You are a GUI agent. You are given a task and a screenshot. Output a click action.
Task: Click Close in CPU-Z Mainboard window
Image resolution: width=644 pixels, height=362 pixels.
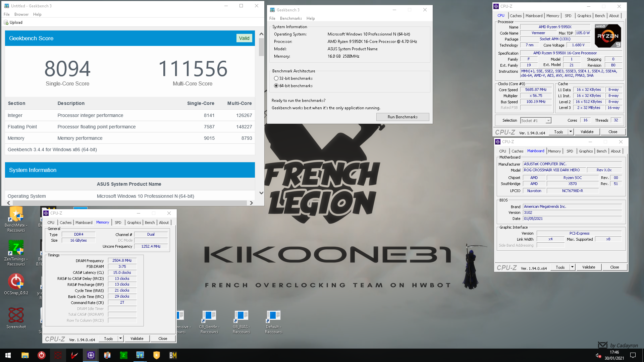click(x=614, y=267)
